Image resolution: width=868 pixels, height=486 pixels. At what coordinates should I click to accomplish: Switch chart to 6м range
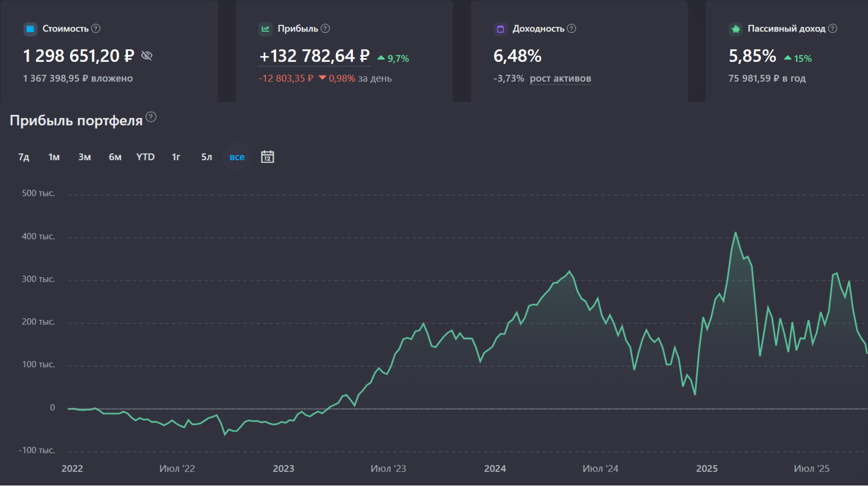pyautogui.click(x=115, y=157)
